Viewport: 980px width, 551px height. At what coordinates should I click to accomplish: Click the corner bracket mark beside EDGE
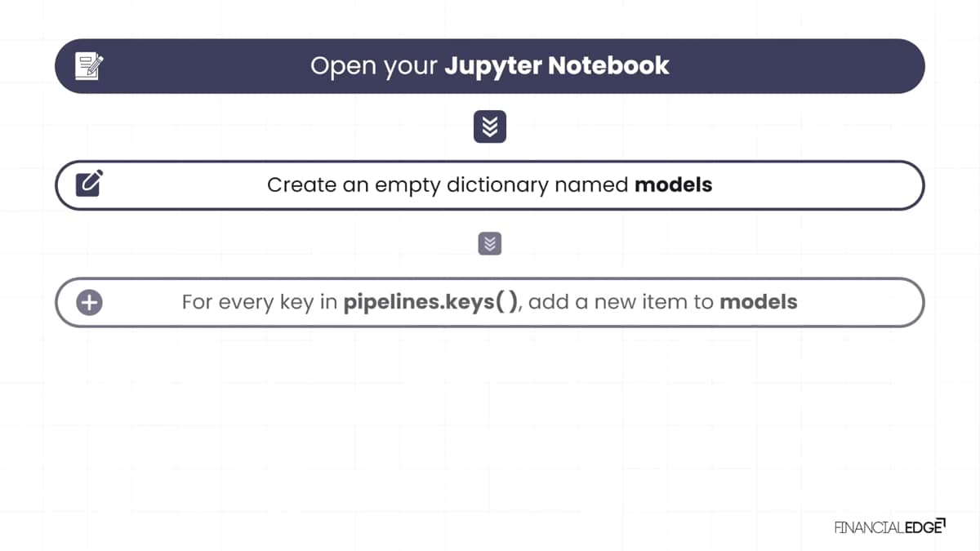tap(941, 521)
